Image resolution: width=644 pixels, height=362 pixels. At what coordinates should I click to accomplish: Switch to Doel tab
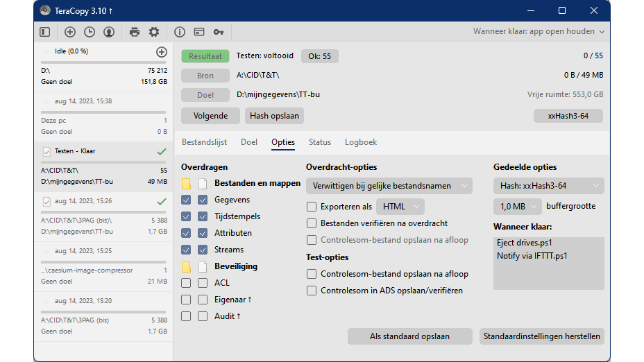(249, 142)
